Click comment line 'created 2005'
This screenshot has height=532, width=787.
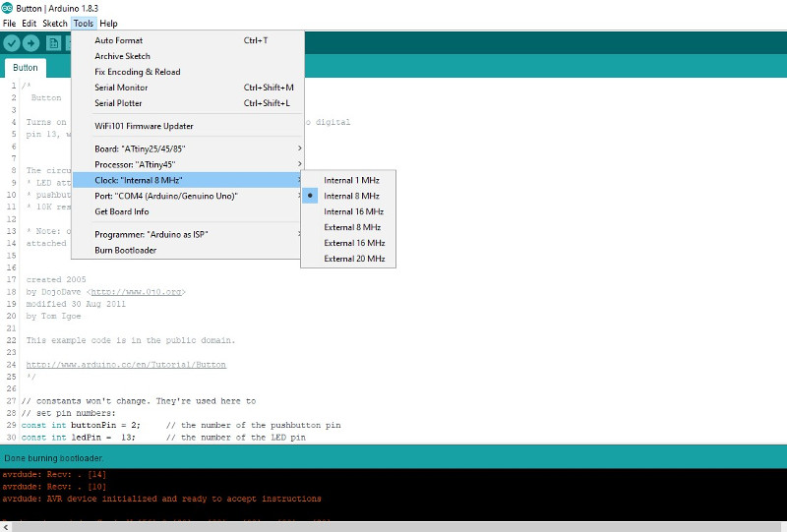[x=56, y=279]
